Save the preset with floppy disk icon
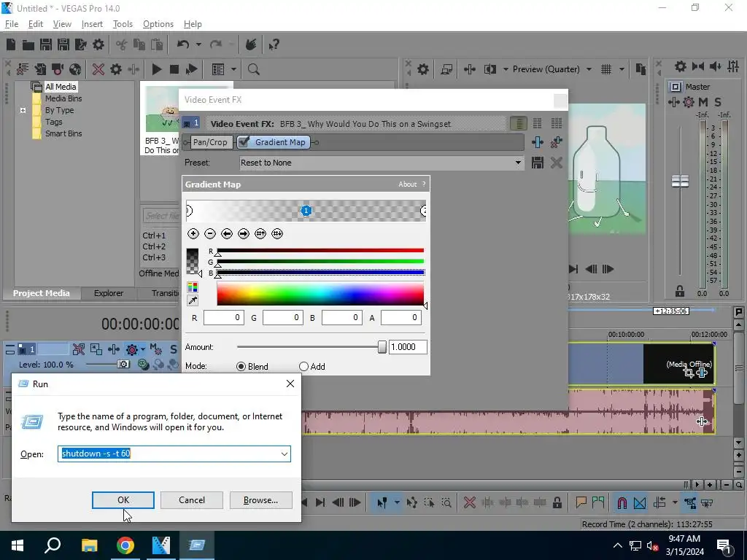 point(538,163)
